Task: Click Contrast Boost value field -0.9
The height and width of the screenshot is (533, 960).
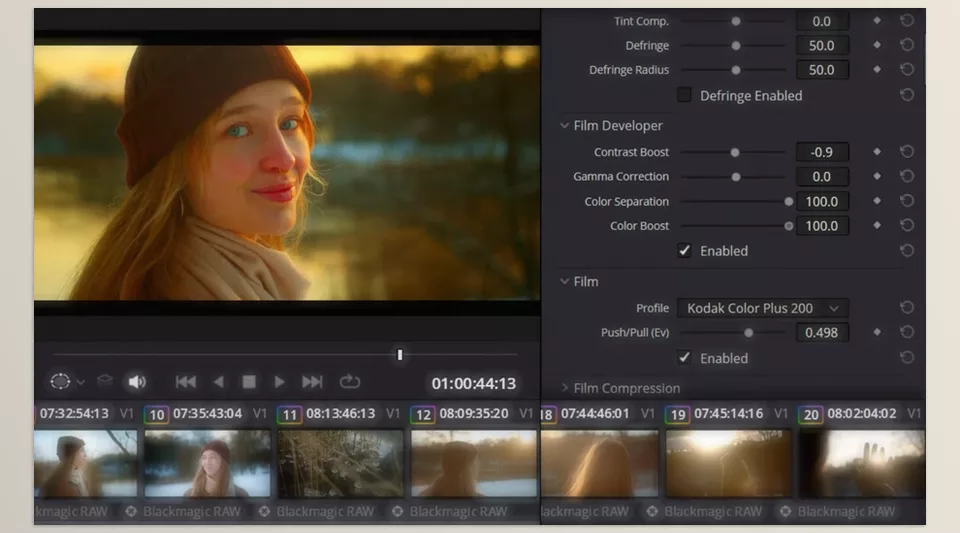Action: [822, 152]
